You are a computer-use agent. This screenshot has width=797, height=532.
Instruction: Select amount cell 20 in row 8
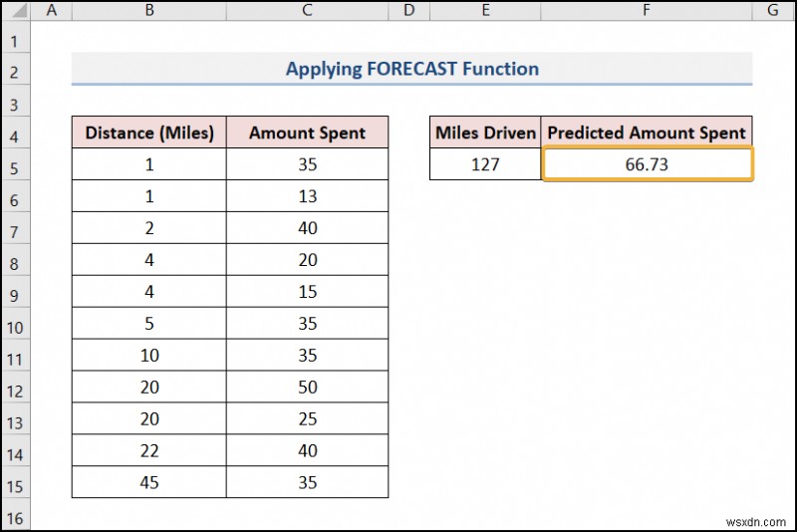point(308,260)
